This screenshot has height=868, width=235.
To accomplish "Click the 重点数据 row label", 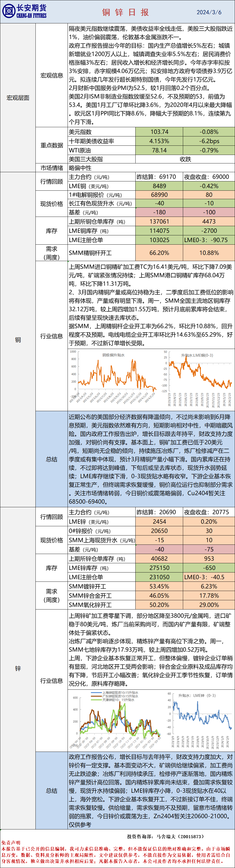I will pyautogui.click(x=52, y=145).
